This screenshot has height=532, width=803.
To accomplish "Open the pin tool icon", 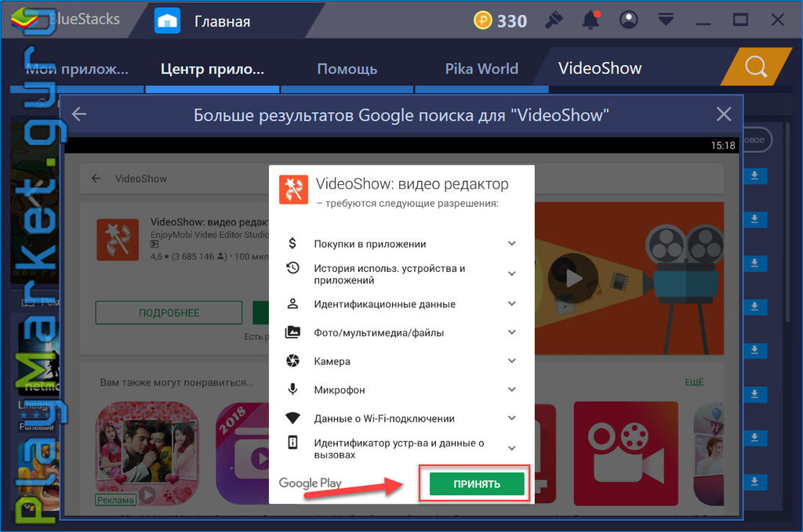I will click(x=554, y=20).
